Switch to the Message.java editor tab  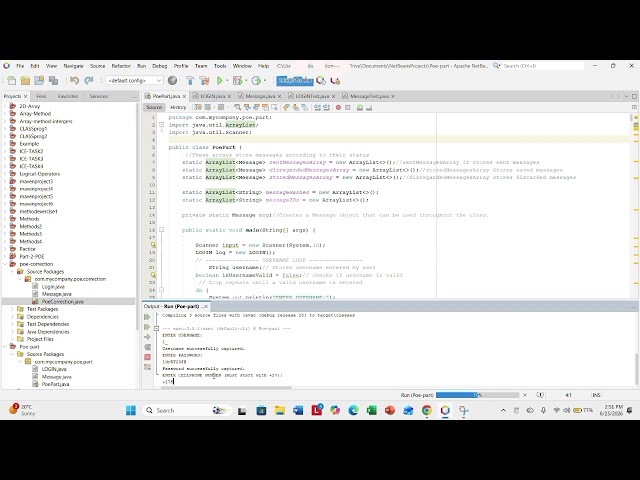[x=260, y=96]
